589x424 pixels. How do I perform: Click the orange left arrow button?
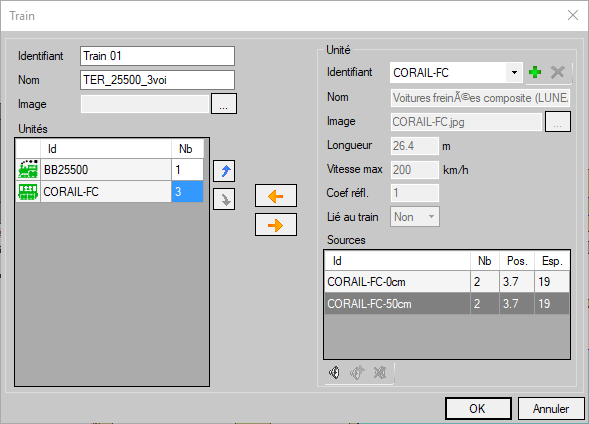276,196
